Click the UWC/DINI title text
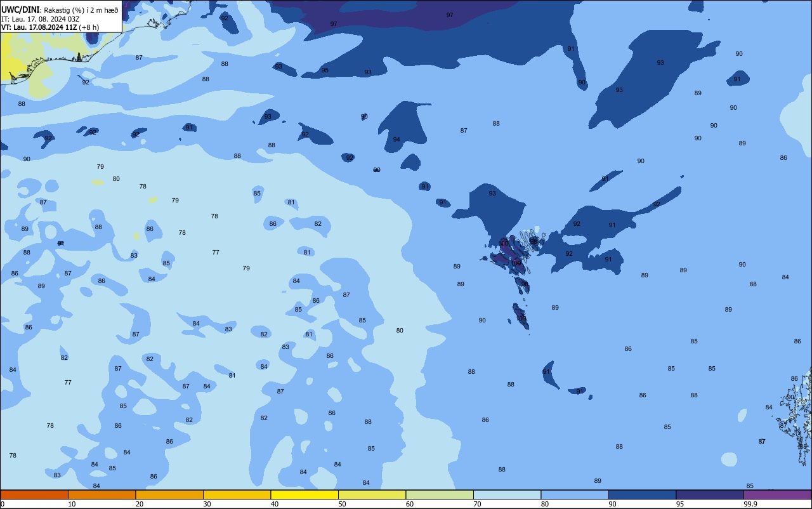Viewport: 812px width, 509px height. click(20, 10)
